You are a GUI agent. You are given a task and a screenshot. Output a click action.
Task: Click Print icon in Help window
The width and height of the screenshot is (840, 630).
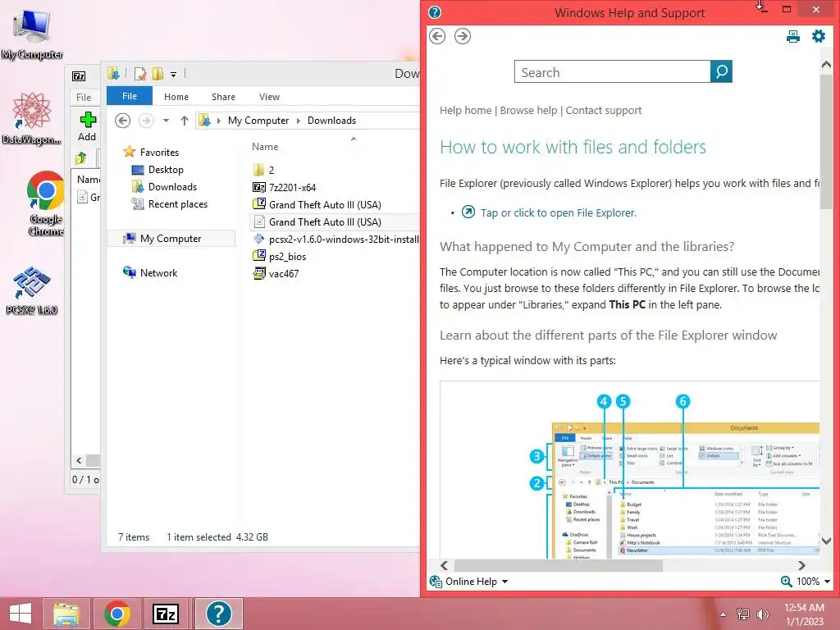click(x=793, y=36)
